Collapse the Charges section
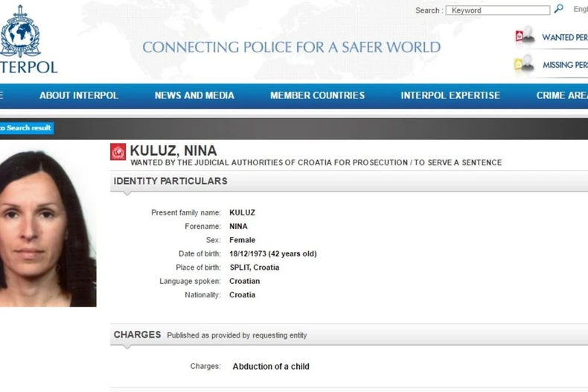 (137, 335)
